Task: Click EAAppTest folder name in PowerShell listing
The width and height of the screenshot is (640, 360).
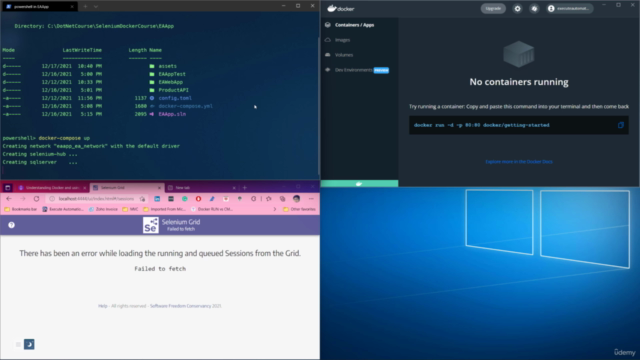Action: click(x=172, y=74)
